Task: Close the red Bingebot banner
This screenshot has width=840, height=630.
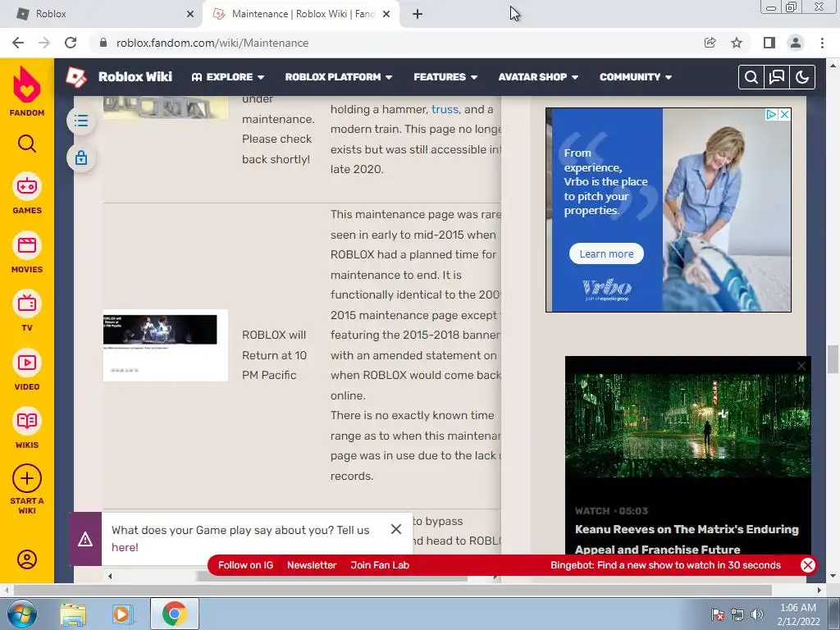Action: [x=808, y=565]
